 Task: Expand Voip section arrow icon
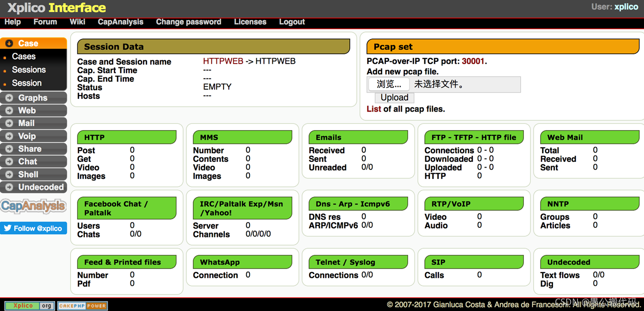[9, 136]
